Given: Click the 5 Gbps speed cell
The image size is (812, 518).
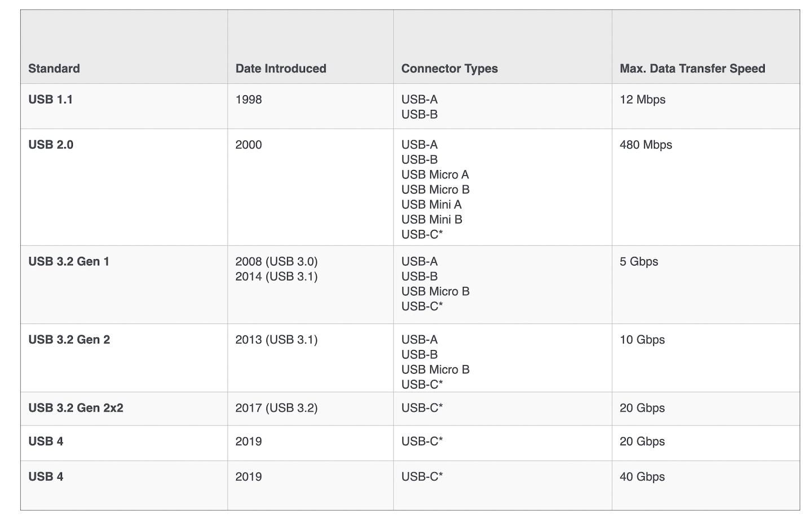Looking at the screenshot, I should pos(639,262).
